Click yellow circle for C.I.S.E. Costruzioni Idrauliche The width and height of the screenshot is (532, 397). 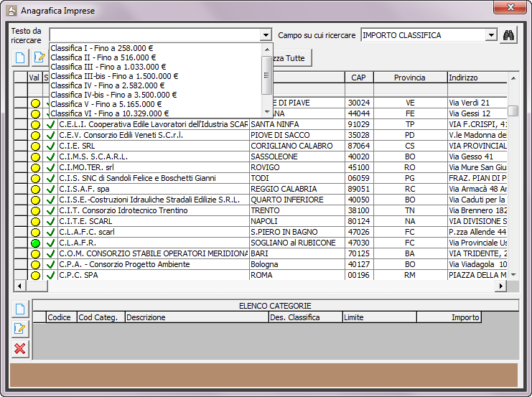coord(35,200)
